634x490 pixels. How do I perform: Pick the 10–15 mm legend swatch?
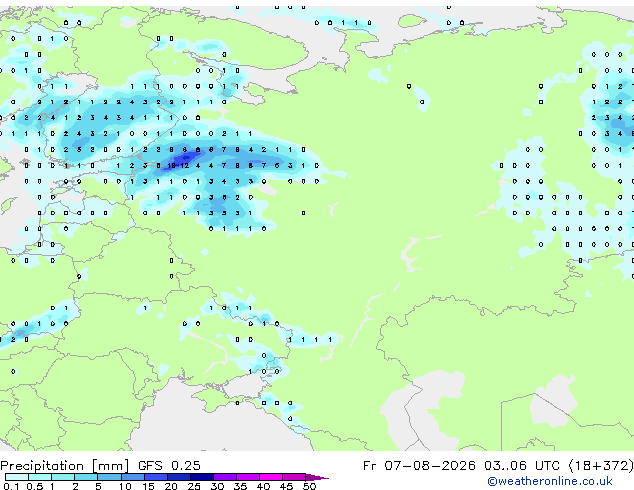[133, 477]
